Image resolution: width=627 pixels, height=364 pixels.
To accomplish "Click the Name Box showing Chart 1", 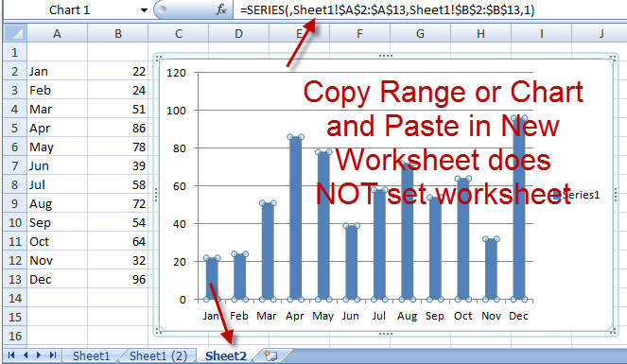I will click(69, 10).
